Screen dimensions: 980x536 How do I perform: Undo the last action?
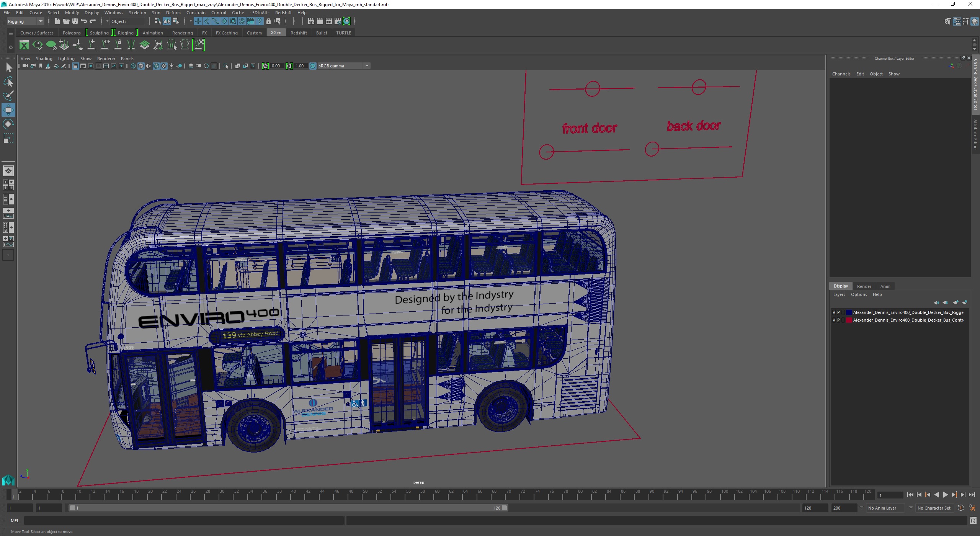coord(83,21)
